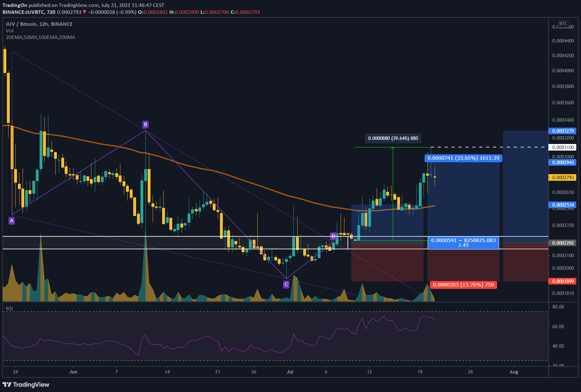Click the 20EMA,50MA,100EMA,200MA indicator label
Viewport: 581px width, 392px height.
(41, 37)
